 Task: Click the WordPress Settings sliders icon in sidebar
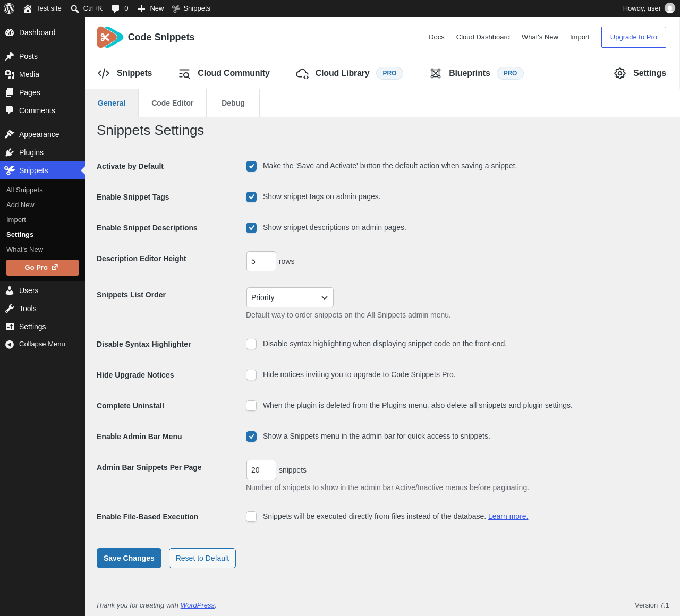click(x=10, y=327)
